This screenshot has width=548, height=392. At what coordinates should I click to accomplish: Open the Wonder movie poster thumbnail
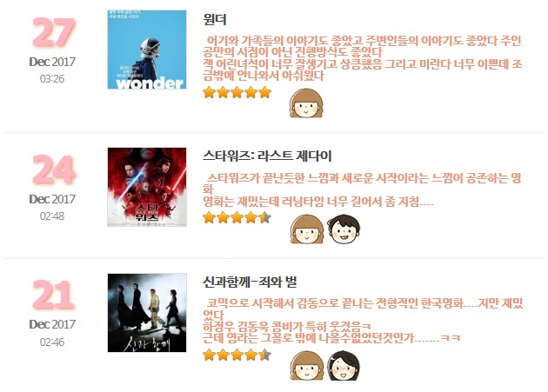pos(147,50)
